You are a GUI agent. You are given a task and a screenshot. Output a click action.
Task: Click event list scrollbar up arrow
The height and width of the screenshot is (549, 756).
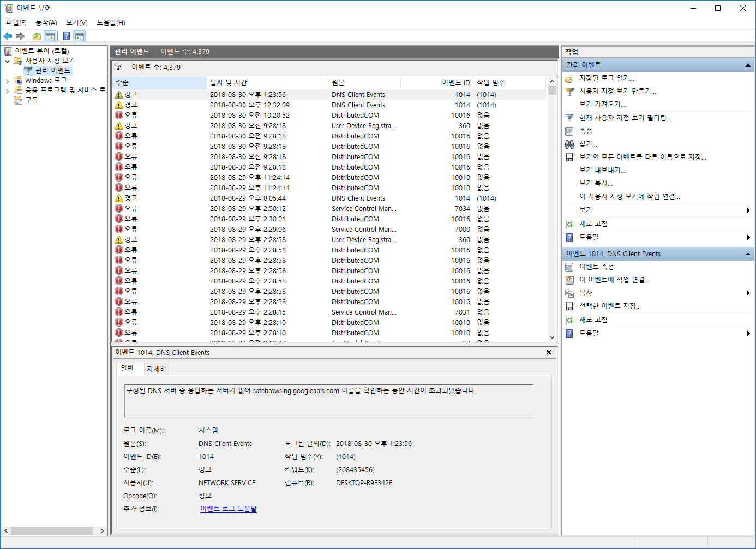[x=552, y=81]
